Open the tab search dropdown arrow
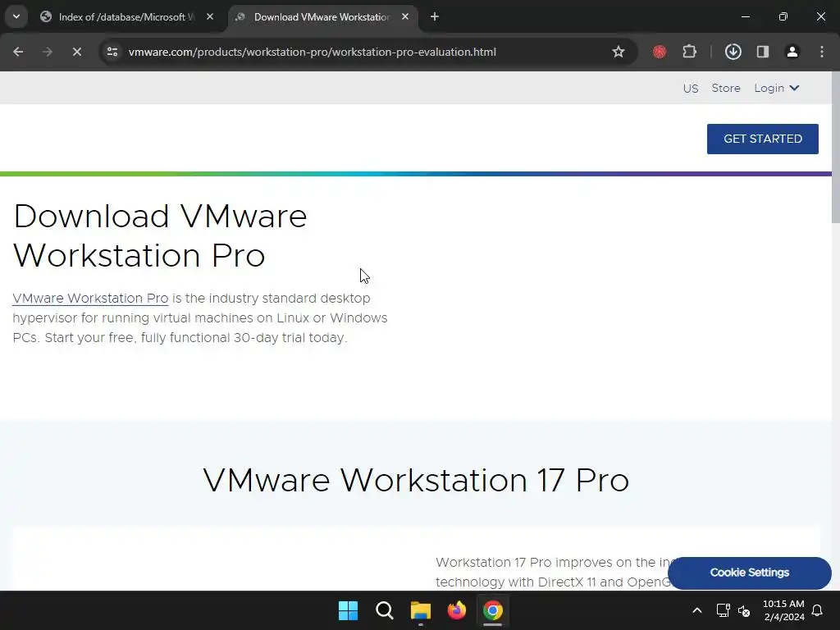Viewport: 840px width, 630px height. click(16, 16)
